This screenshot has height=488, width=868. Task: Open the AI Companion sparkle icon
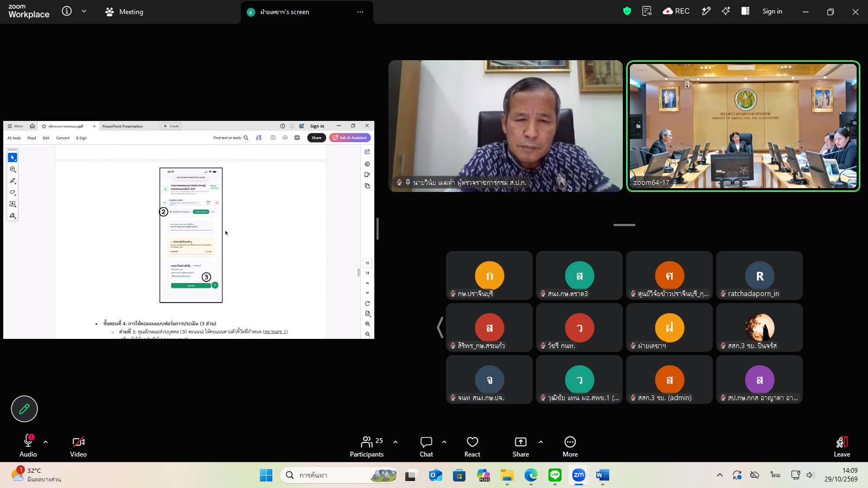(x=726, y=11)
